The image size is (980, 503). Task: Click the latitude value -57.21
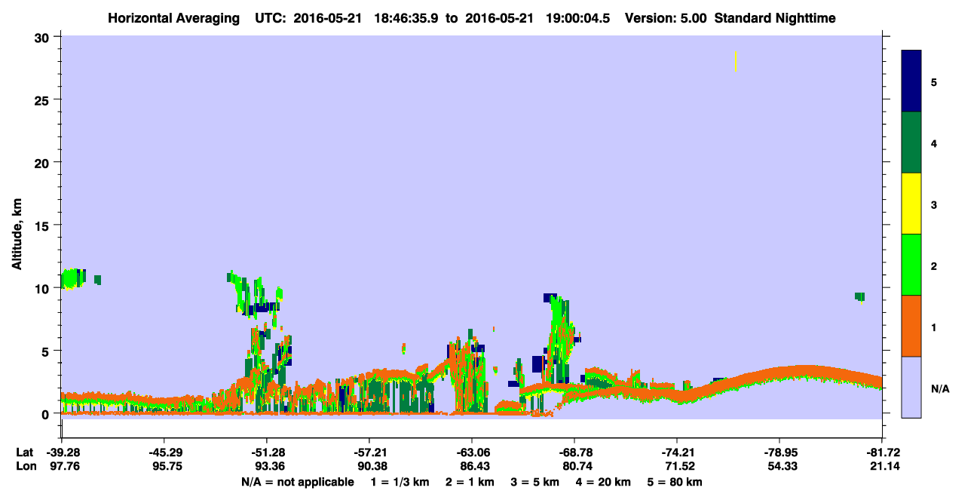pos(369,452)
